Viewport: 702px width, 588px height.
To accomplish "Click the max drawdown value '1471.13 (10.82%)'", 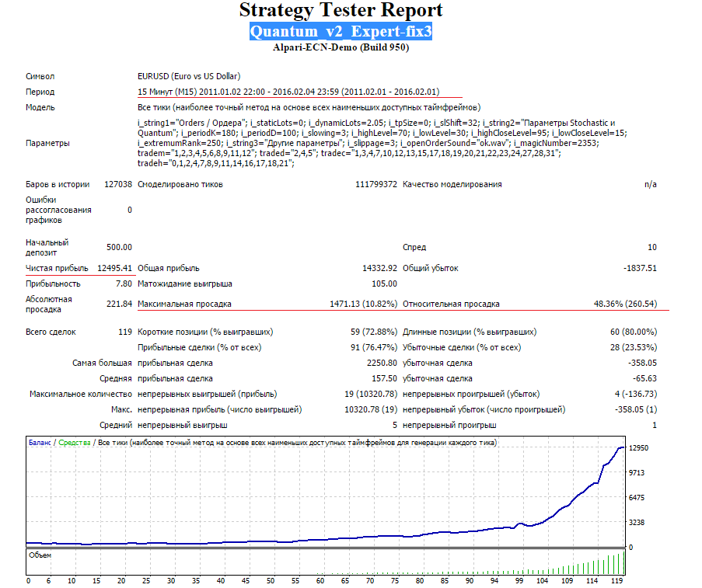I will [364, 304].
